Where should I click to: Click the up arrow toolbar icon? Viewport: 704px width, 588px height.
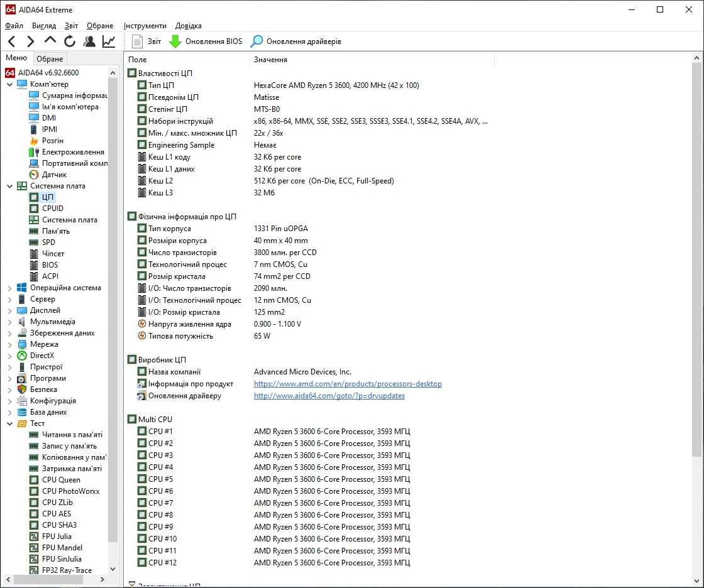[50, 40]
